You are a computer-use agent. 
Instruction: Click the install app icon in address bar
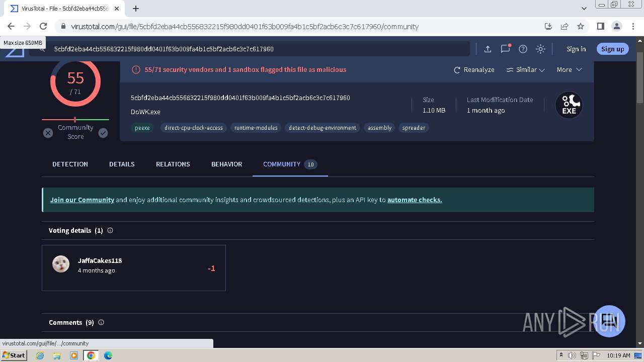click(548, 26)
